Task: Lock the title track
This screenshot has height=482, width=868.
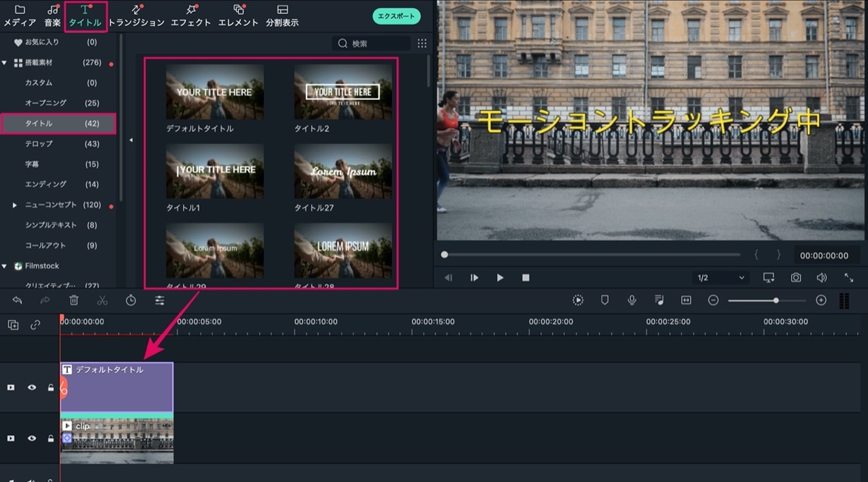Action: pyautogui.click(x=51, y=388)
